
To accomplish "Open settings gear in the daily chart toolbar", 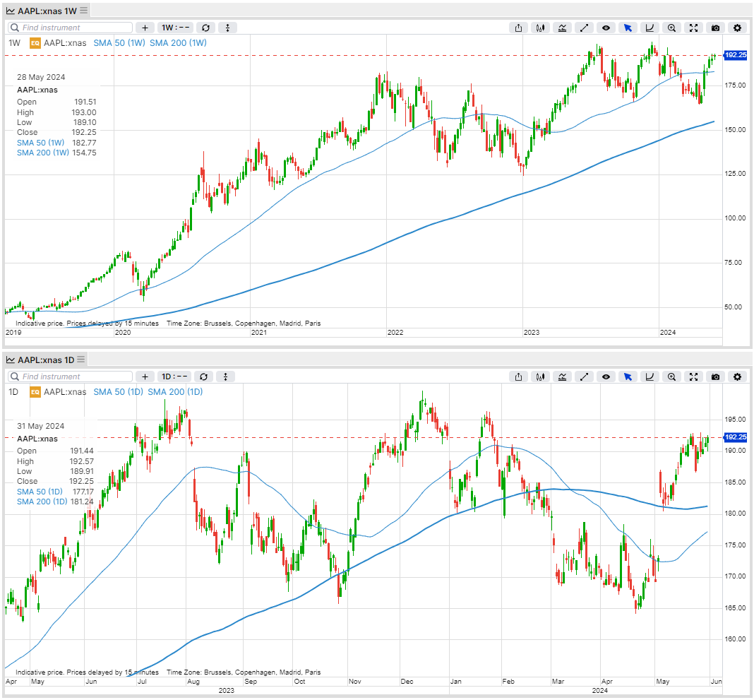I will pyautogui.click(x=737, y=376).
